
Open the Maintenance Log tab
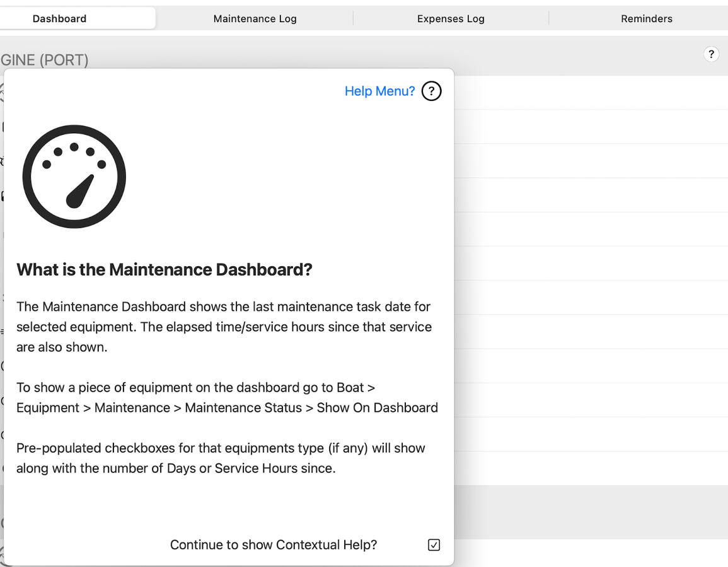pyautogui.click(x=255, y=18)
